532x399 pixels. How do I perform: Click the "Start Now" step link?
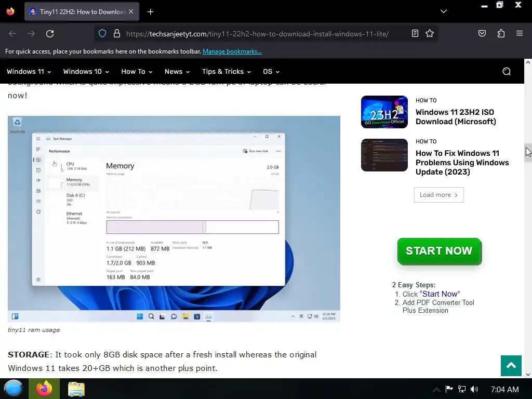(440, 294)
